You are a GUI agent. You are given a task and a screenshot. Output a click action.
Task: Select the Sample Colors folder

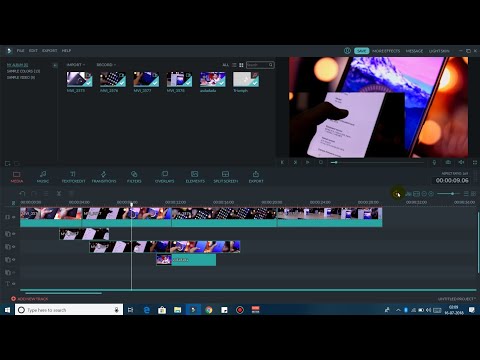point(23,71)
